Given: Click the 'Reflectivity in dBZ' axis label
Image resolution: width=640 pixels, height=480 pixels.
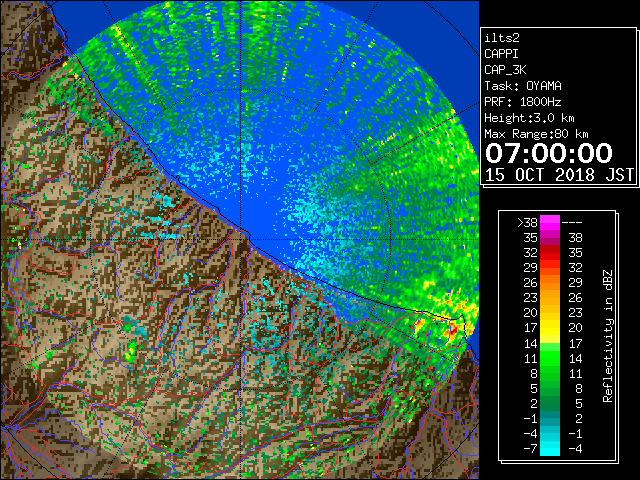Looking at the screenshot, I should point(608,336).
